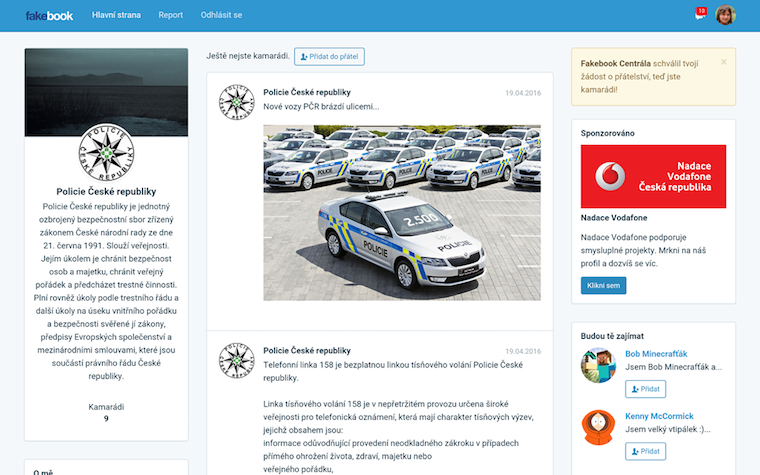The width and height of the screenshot is (760, 475).
Task: Open the Fakebook Centrála link in the notification
Action: click(616, 63)
